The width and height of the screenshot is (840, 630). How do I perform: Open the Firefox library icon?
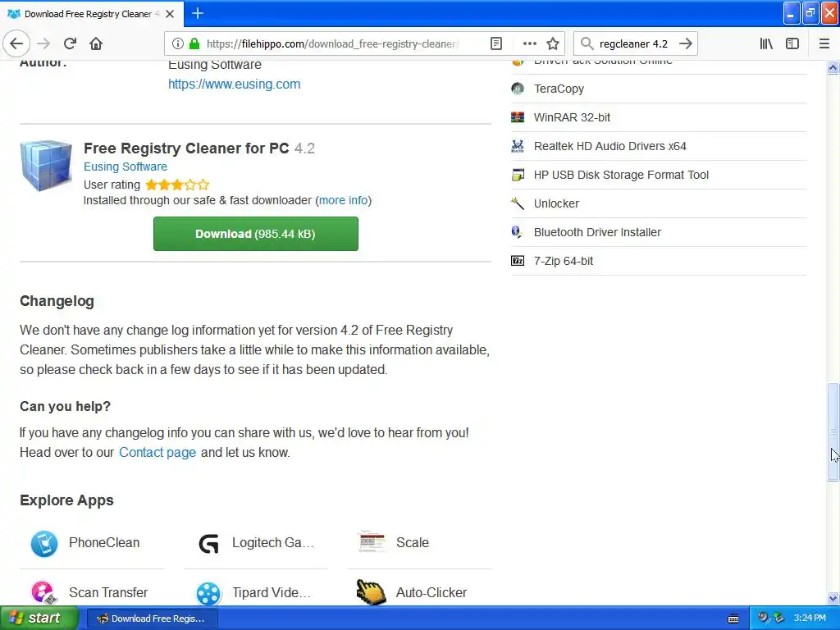tap(766, 43)
